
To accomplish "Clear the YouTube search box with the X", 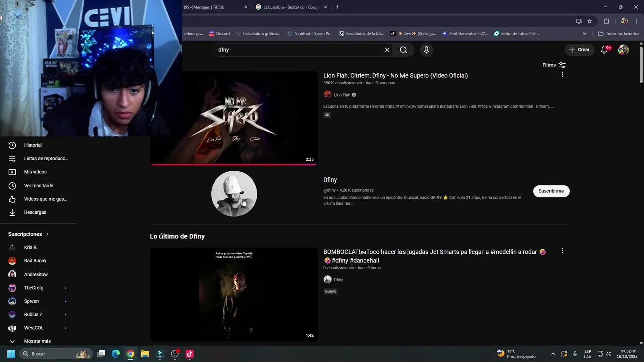I will pyautogui.click(x=387, y=50).
